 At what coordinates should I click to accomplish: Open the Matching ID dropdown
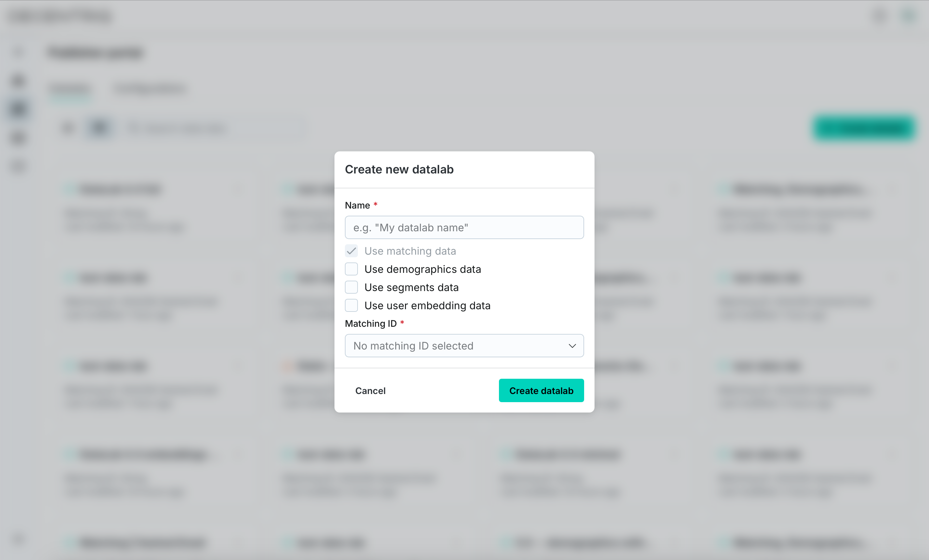click(464, 346)
